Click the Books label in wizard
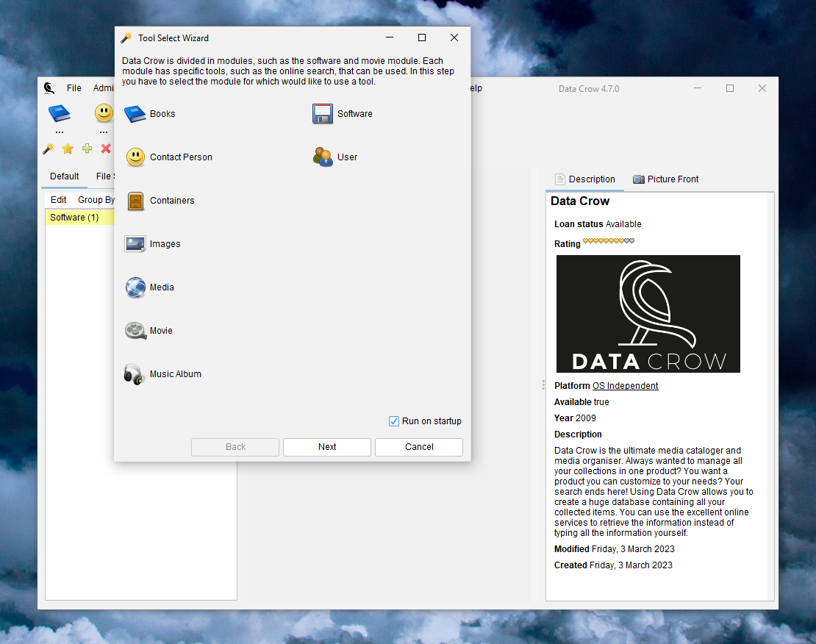This screenshot has width=816, height=644. (x=162, y=113)
